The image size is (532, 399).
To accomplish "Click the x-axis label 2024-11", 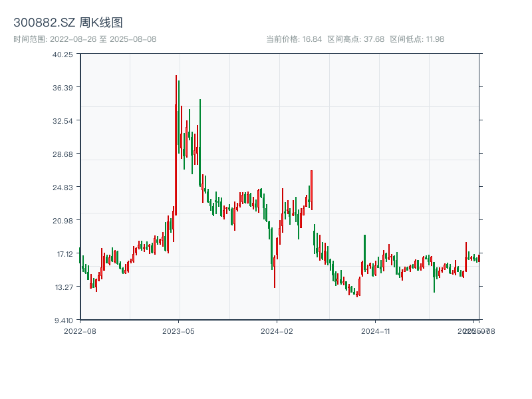I will coord(375,331).
